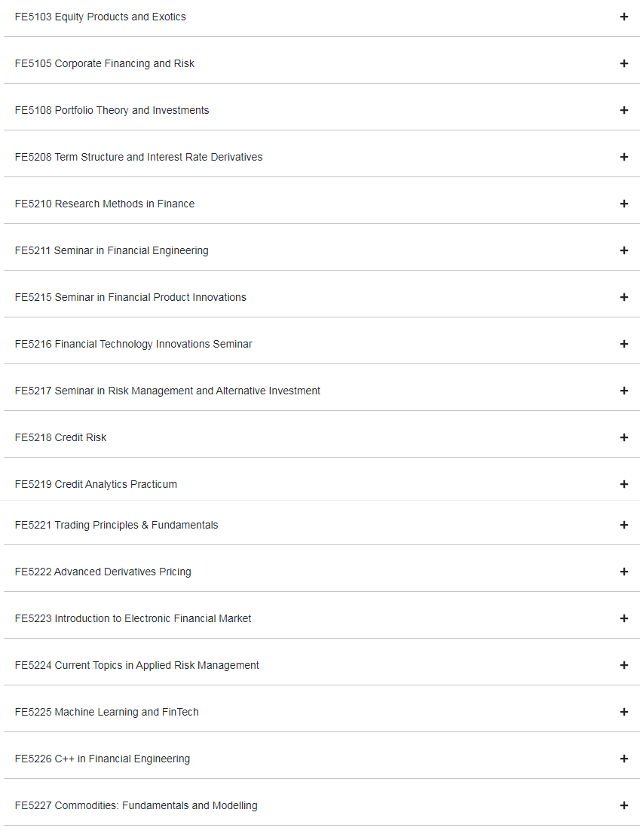Click plus icon beside FE5103 Equity Products
This screenshot has width=640, height=840.
623,17
